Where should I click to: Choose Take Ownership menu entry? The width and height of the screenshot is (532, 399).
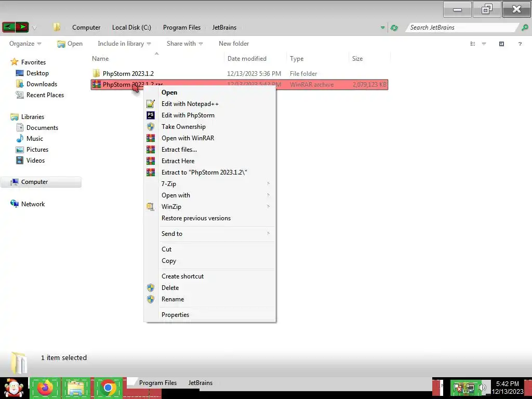point(210,127)
